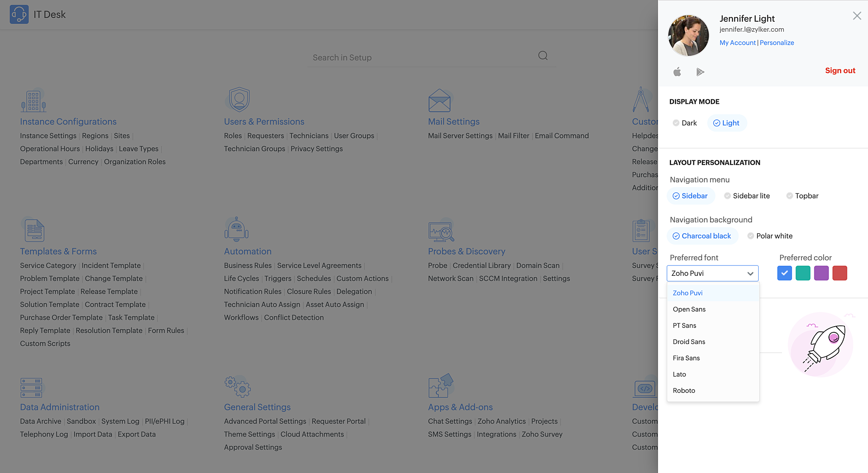Click the Google Play store icon
This screenshot has width=868, height=473.
(x=700, y=72)
